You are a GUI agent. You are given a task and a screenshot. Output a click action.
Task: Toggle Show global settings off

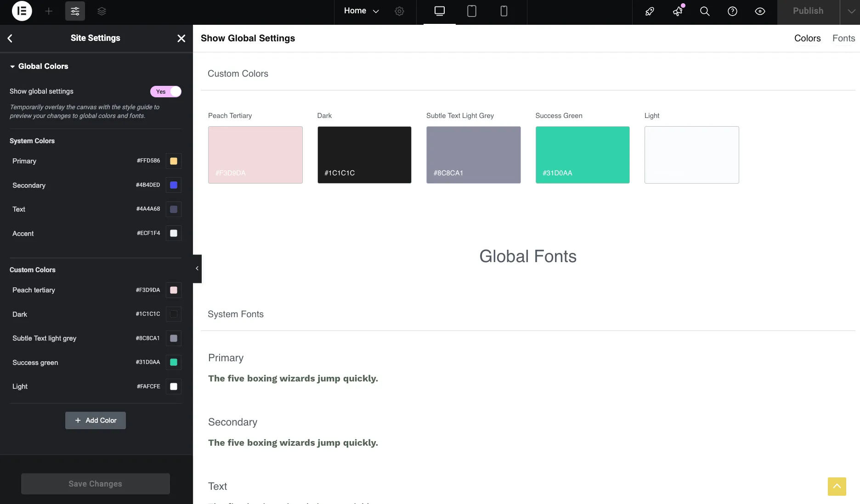point(165,91)
